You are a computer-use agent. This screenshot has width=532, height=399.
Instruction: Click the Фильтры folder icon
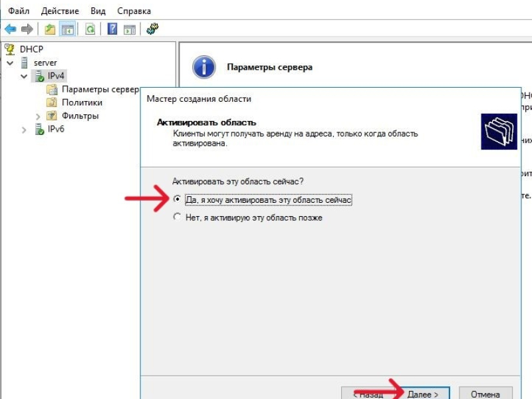[x=52, y=116]
